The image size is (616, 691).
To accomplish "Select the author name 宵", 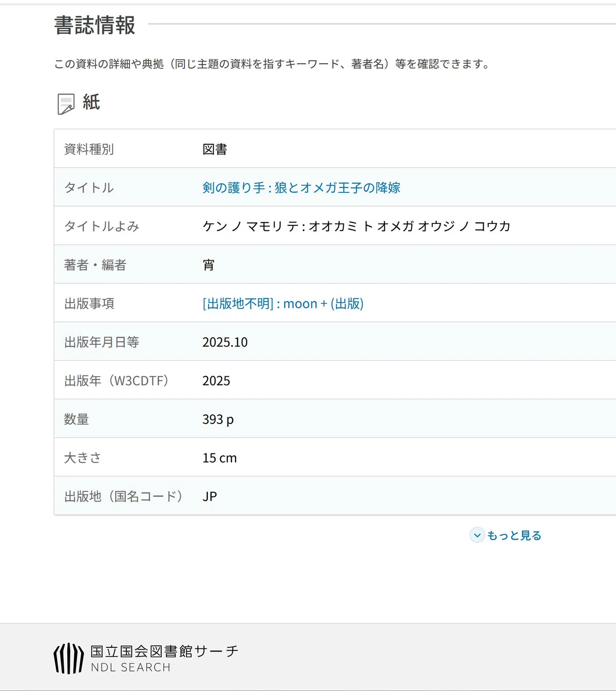I will [208, 265].
